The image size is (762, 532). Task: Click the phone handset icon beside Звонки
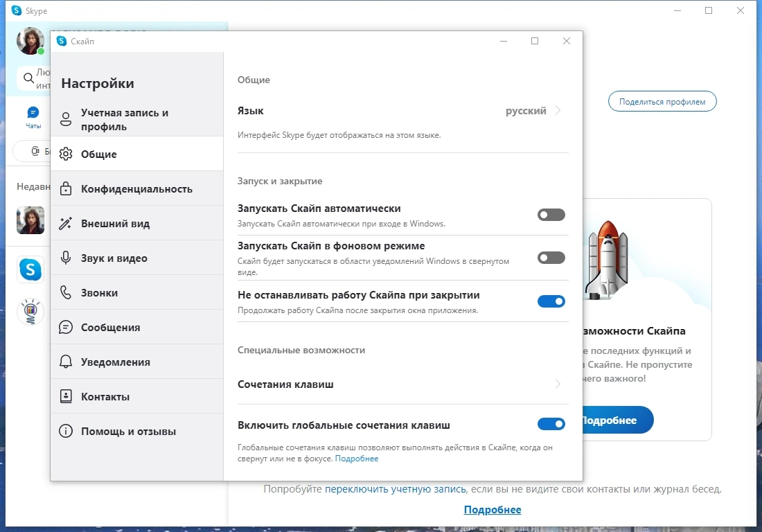[66, 292]
